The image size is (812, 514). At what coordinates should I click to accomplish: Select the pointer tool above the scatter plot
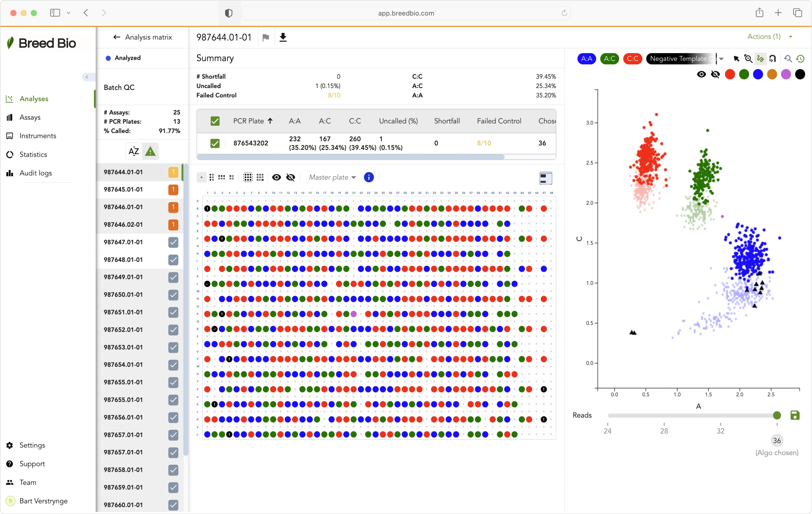736,58
